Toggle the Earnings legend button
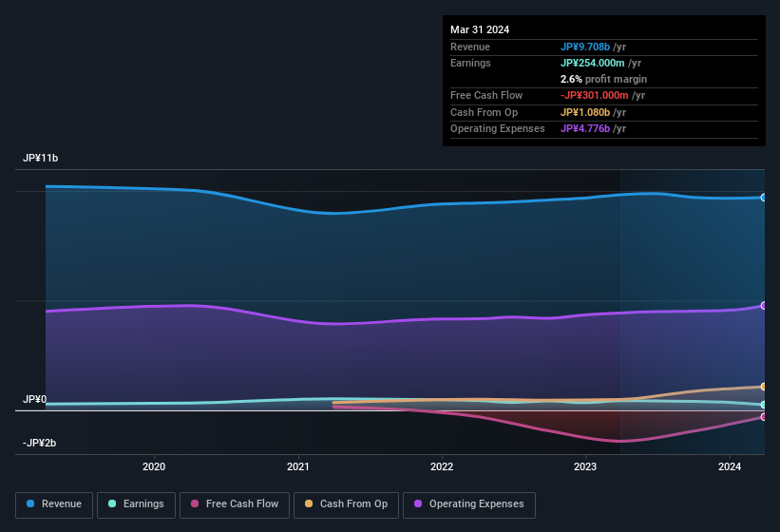The width and height of the screenshot is (780, 532). pos(136,504)
